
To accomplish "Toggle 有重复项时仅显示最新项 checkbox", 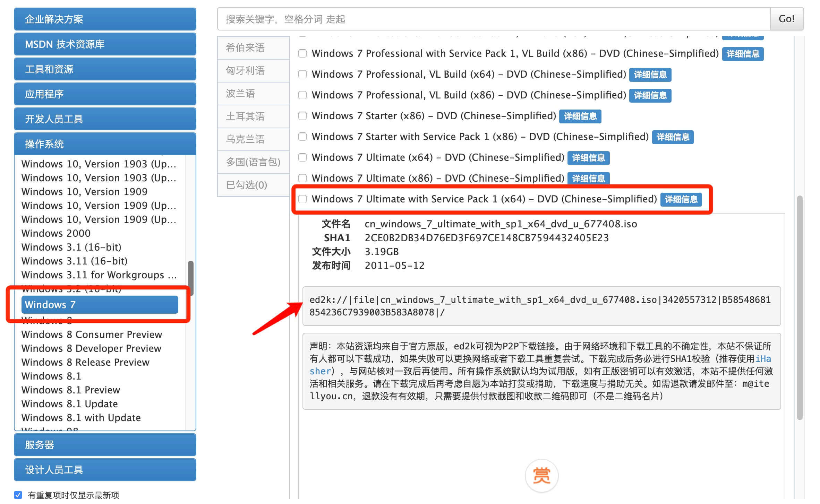I will [18, 495].
